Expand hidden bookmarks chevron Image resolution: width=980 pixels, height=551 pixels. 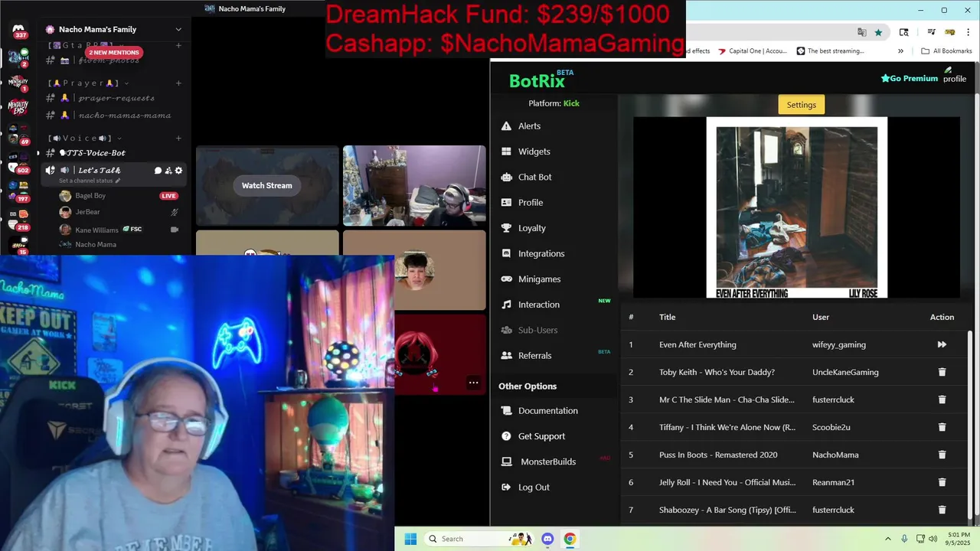click(x=900, y=51)
